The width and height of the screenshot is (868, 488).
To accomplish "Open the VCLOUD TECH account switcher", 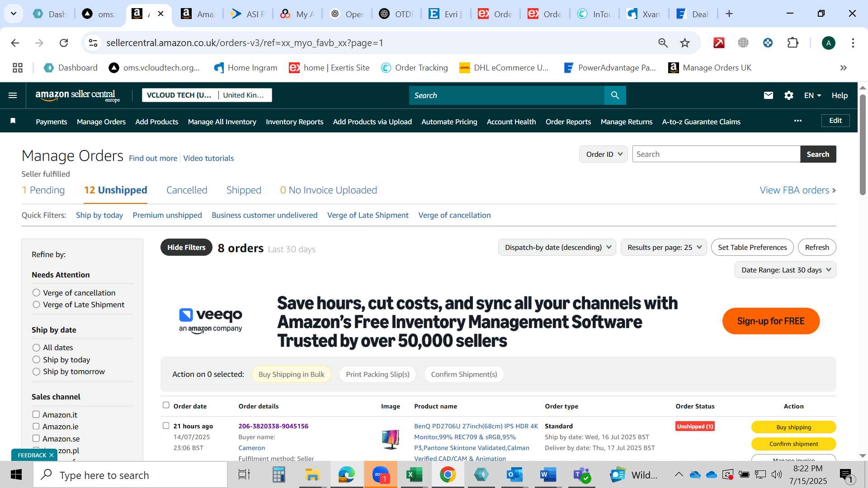I will [x=207, y=95].
